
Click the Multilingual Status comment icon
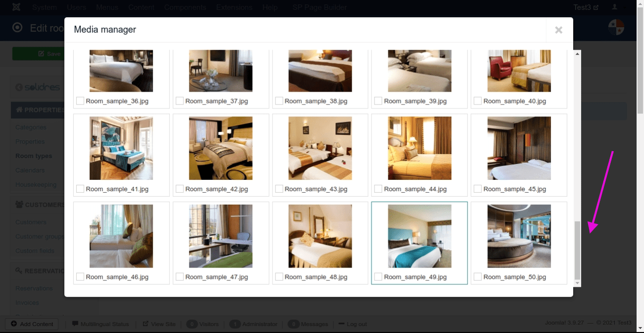coord(75,324)
